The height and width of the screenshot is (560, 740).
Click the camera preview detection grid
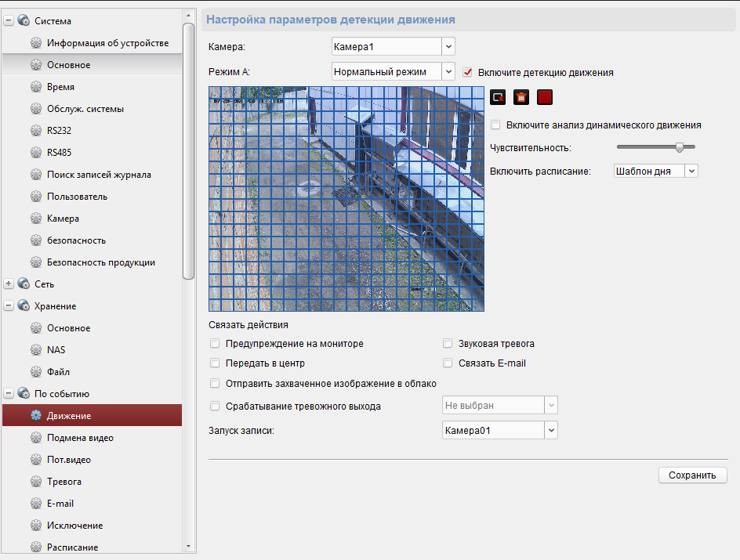pyautogui.click(x=346, y=199)
